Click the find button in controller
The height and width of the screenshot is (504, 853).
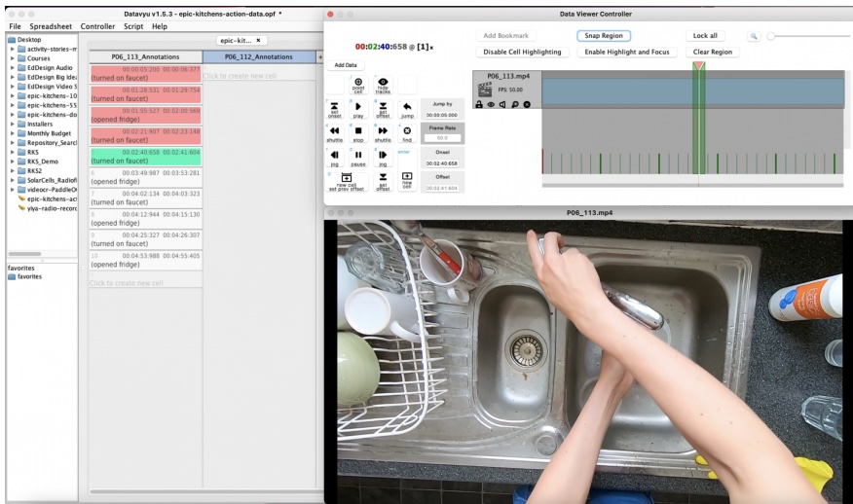(x=407, y=132)
